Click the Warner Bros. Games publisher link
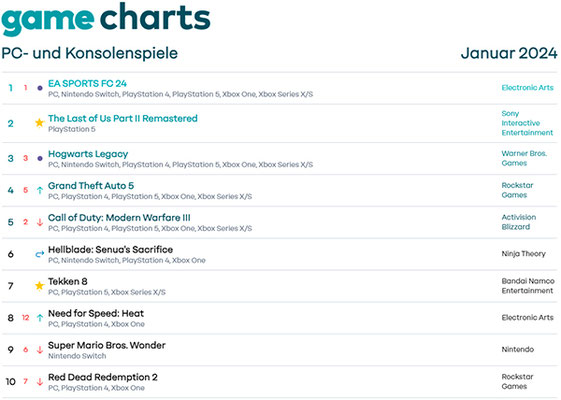 [524, 158]
